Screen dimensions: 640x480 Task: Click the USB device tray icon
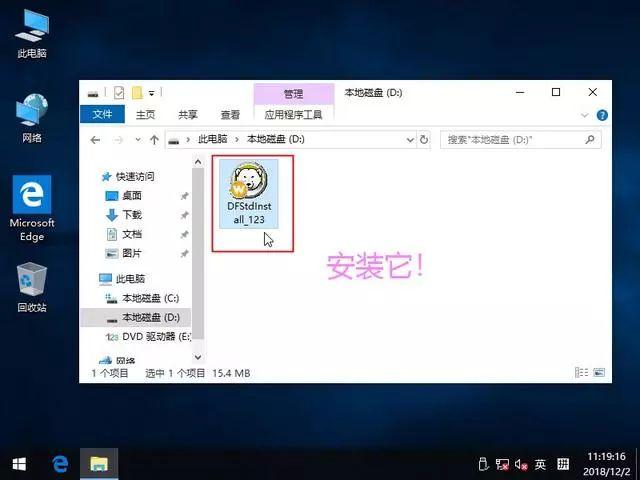pos(483,464)
